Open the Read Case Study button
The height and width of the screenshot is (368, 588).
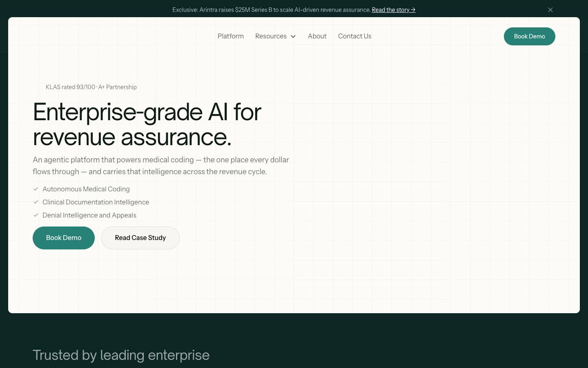[x=140, y=238]
